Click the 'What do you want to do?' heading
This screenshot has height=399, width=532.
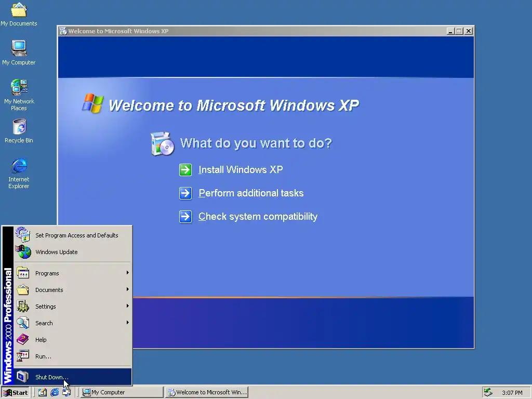click(256, 143)
